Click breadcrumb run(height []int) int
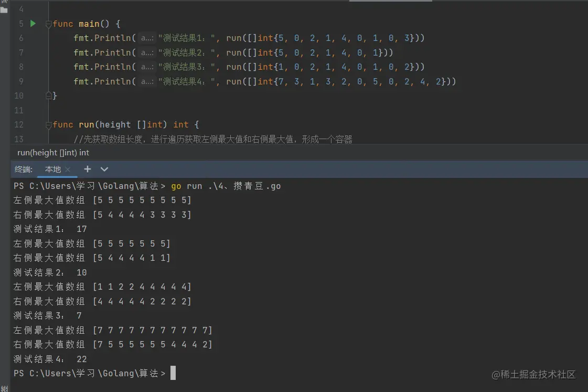The image size is (588, 392). tap(54, 153)
